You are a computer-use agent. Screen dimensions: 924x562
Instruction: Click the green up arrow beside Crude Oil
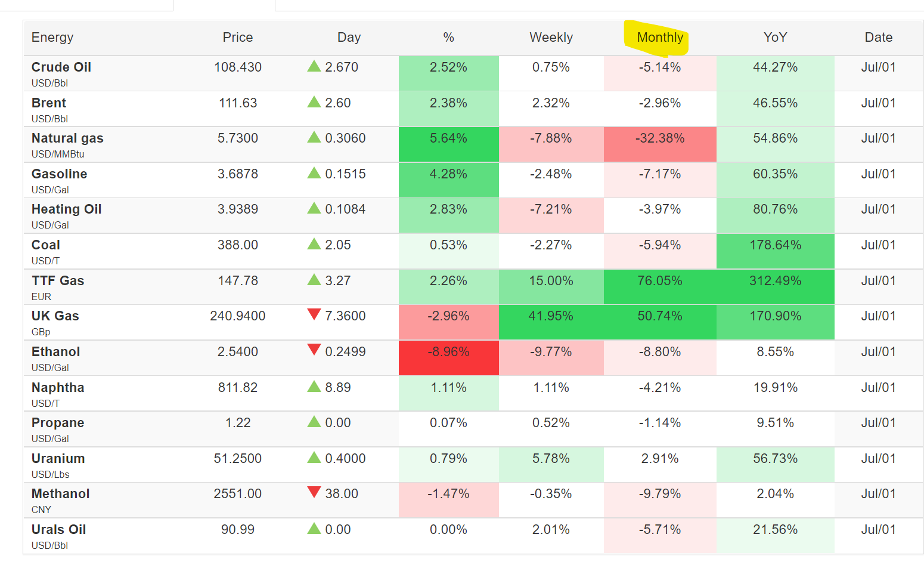click(x=314, y=66)
